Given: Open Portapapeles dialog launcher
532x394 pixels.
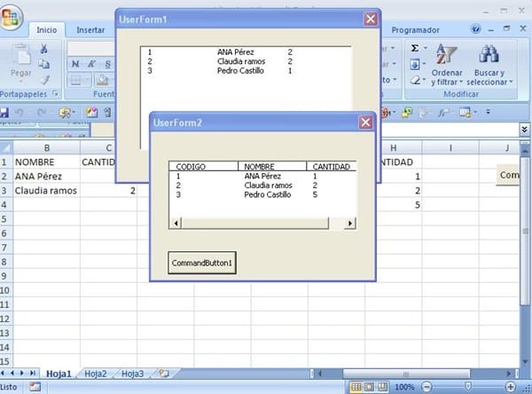Looking at the screenshot, I should point(55,93).
